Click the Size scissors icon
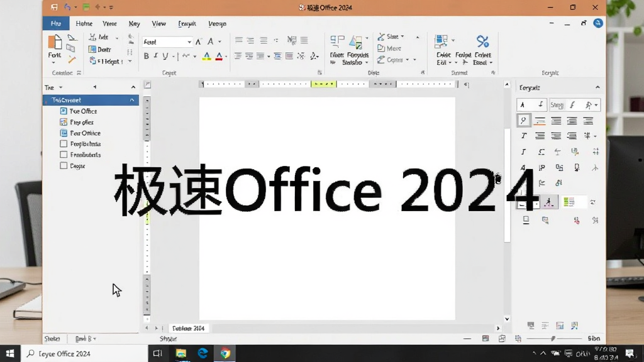 coord(381,36)
